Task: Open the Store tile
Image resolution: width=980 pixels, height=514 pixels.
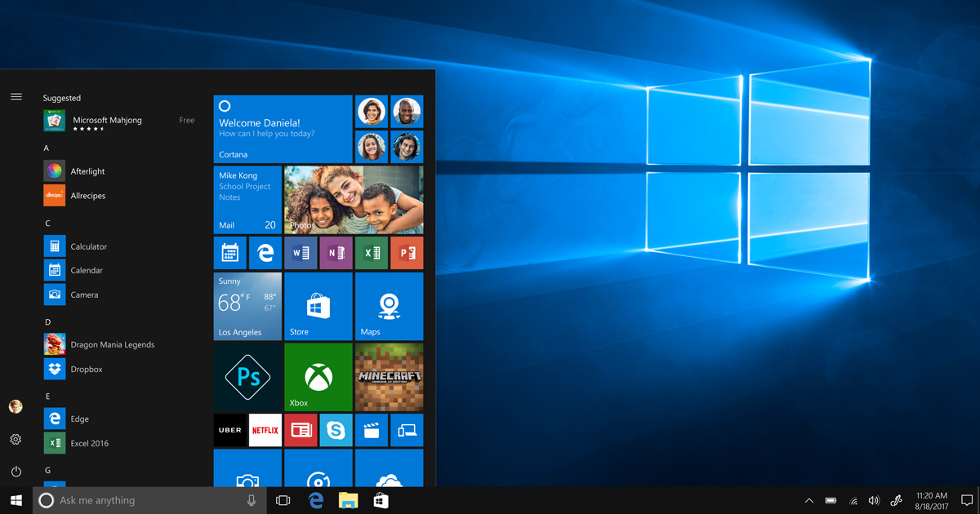Action: [x=318, y=306]
